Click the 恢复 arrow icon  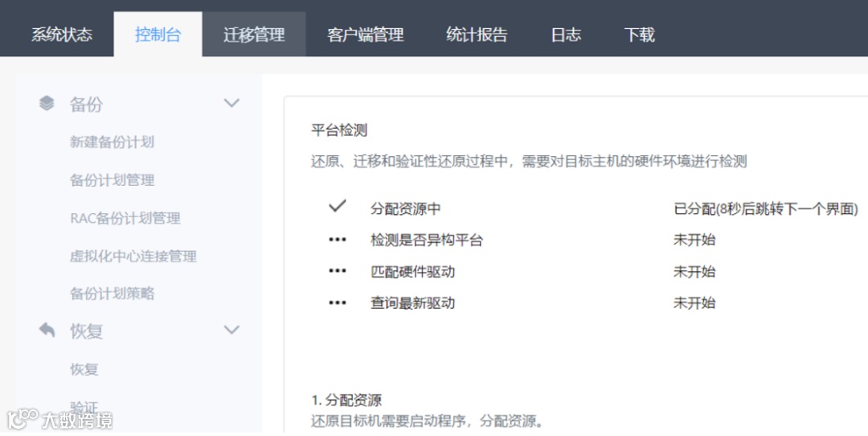coord(47,330)
